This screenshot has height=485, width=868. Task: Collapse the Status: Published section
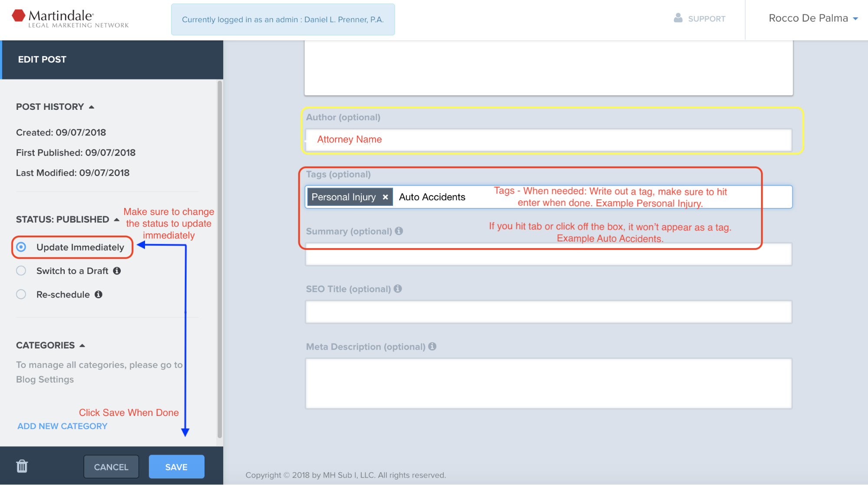coord(116,220)
